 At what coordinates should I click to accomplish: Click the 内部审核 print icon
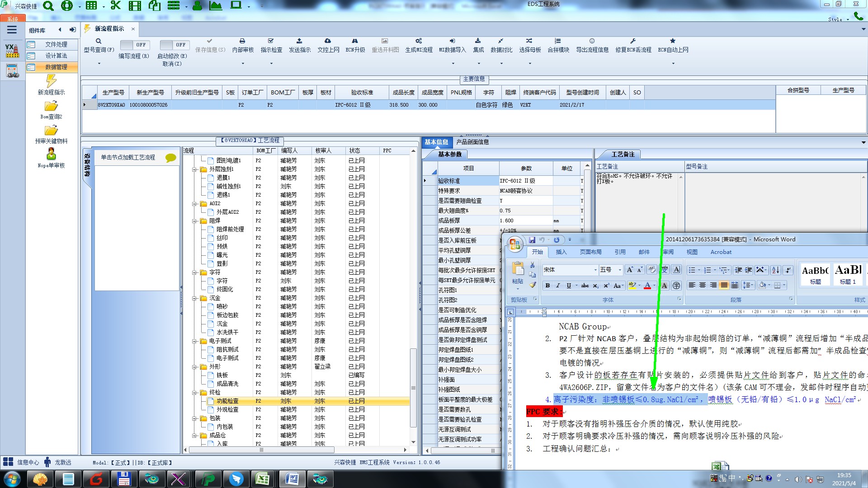coord(242,41)
